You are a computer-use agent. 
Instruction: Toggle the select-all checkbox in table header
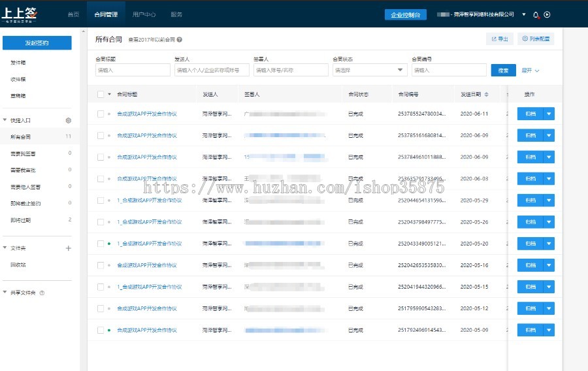pos(101,95)
